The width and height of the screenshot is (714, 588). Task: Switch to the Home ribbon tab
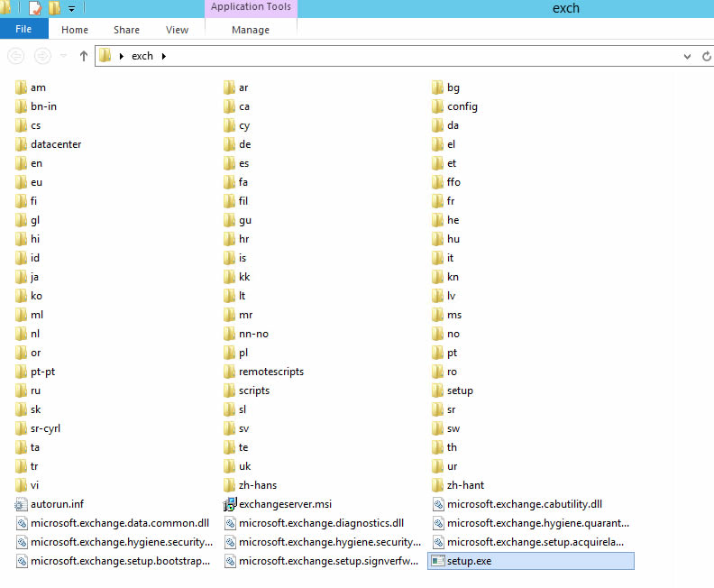tap(75, 30)
